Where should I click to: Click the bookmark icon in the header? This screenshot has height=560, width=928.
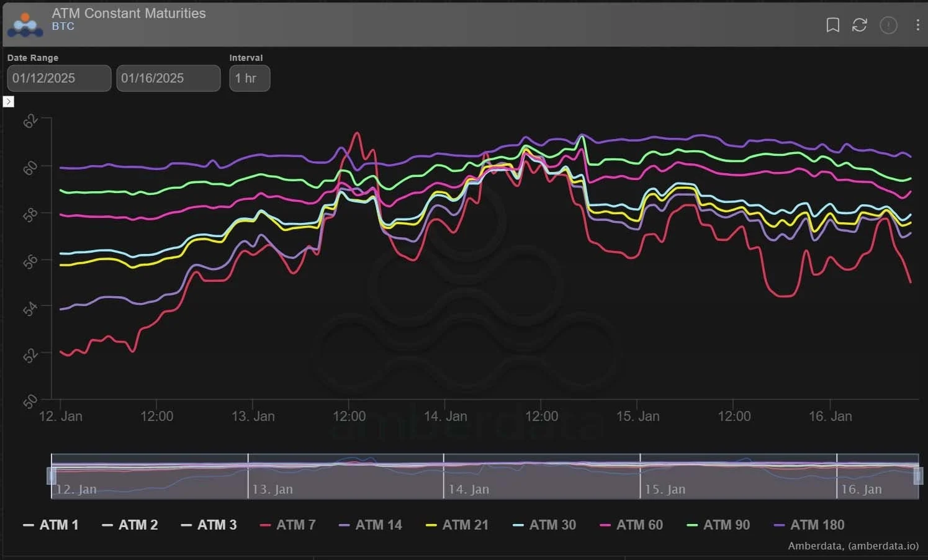[832, 25]
